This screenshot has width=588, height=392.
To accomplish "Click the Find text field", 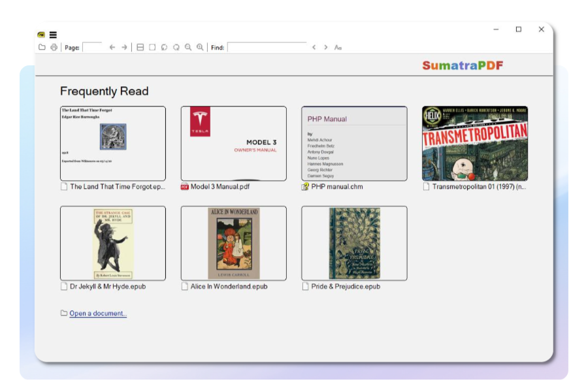I will 267,47.
